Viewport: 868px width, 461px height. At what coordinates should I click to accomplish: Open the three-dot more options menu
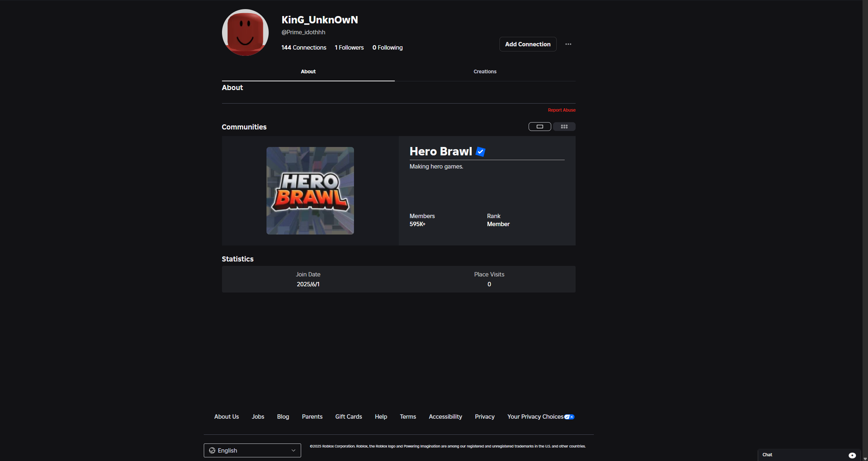pyautogui.click(x=568, y=44)
